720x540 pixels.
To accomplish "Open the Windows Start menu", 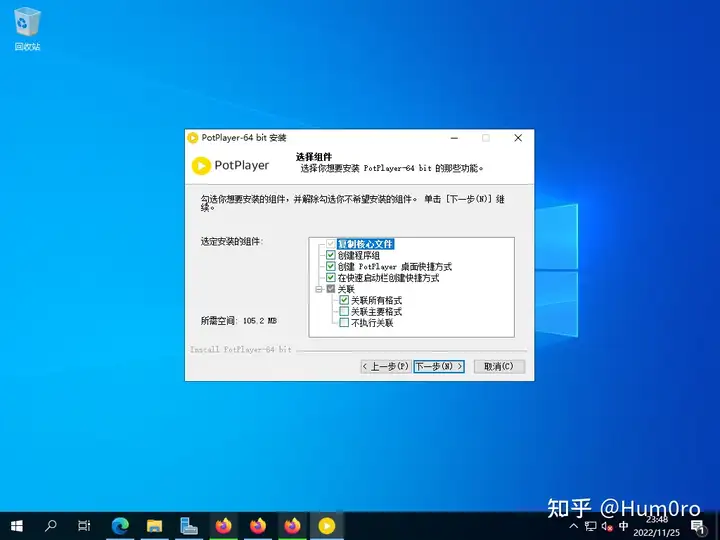I will 17,526.
